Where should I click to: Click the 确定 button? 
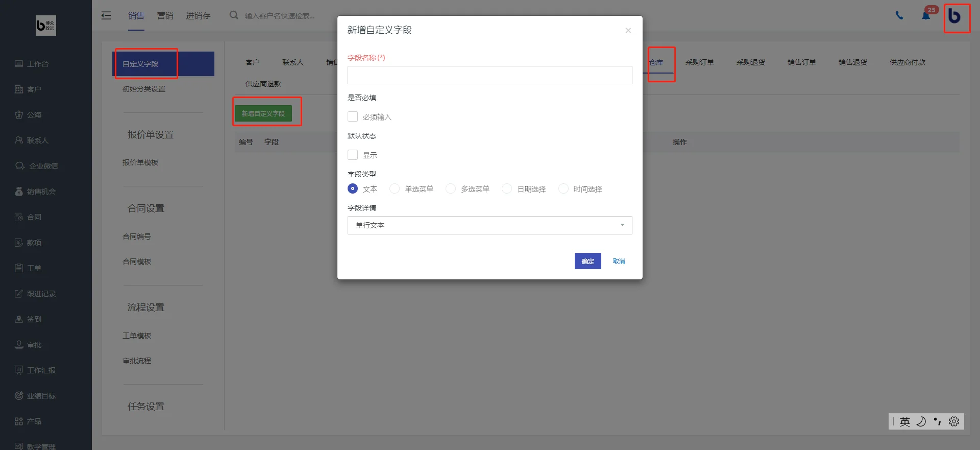click(588, 261)
